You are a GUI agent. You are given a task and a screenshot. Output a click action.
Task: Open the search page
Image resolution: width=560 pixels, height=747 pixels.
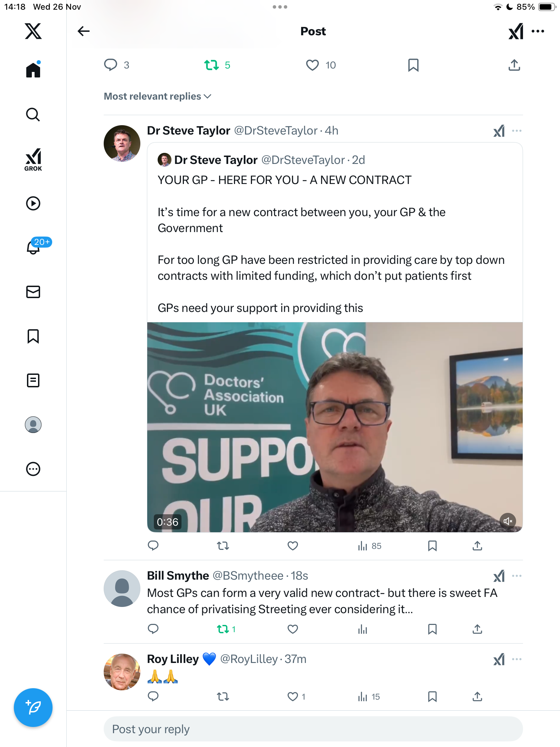[x=33, y=114]
